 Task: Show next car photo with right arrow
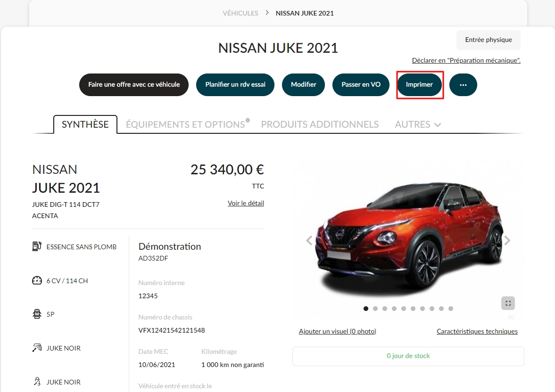[x=507, y=241]
